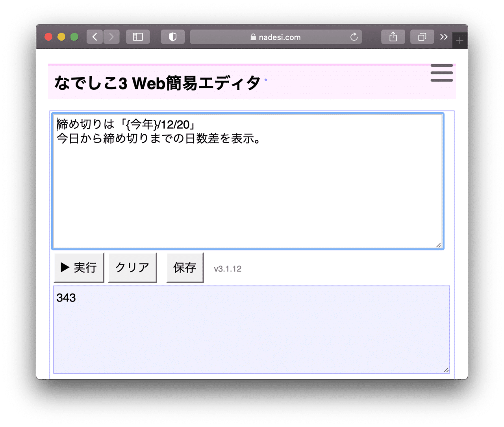Click the Safari back arrow
This screenshot has width=504, height=427.
pos(94,37)
